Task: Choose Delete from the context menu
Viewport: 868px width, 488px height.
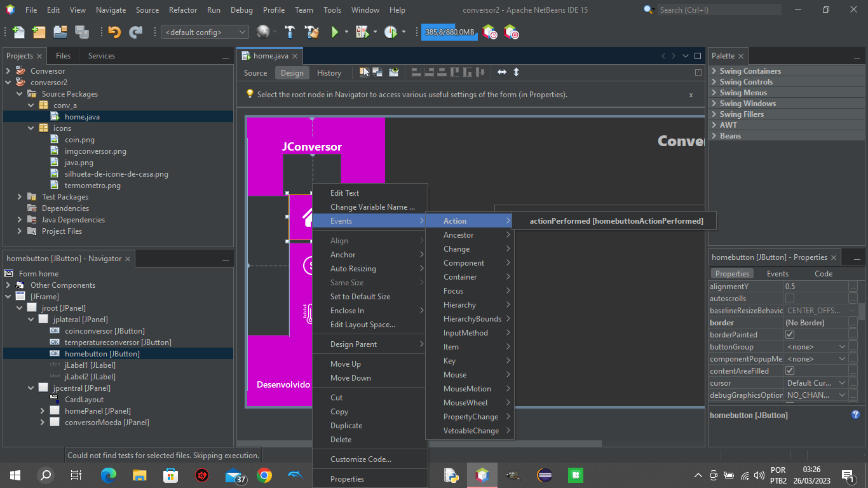Action: pyautogui.click(x=370, y=440)
